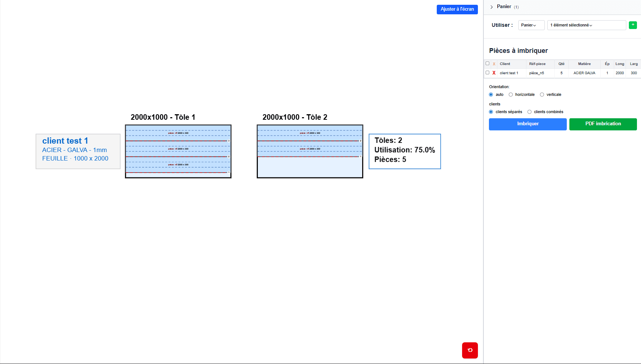The width and height of the screenshot is (641, 364).
Task: Choose verticale orientation
Action: tap(542, 95)
